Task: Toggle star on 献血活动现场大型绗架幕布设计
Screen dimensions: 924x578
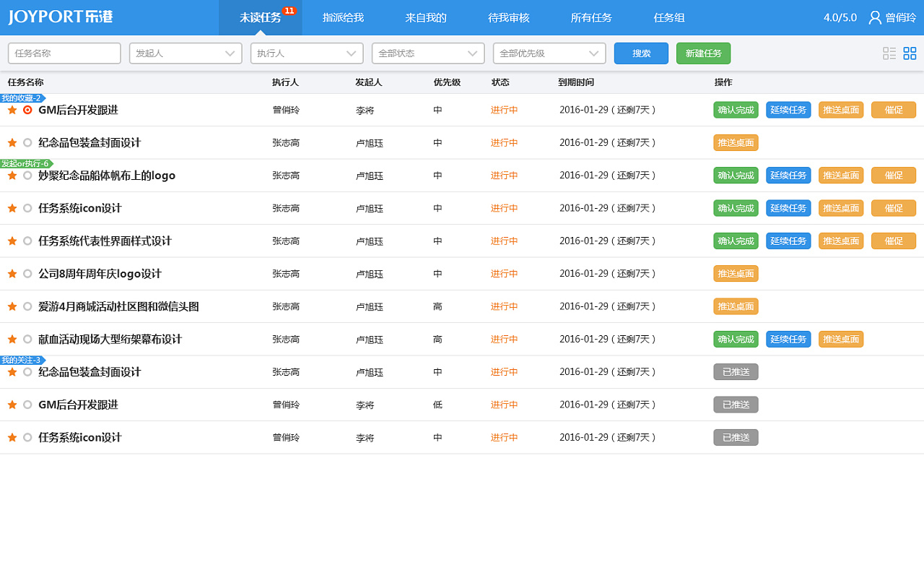Action: 12,339
